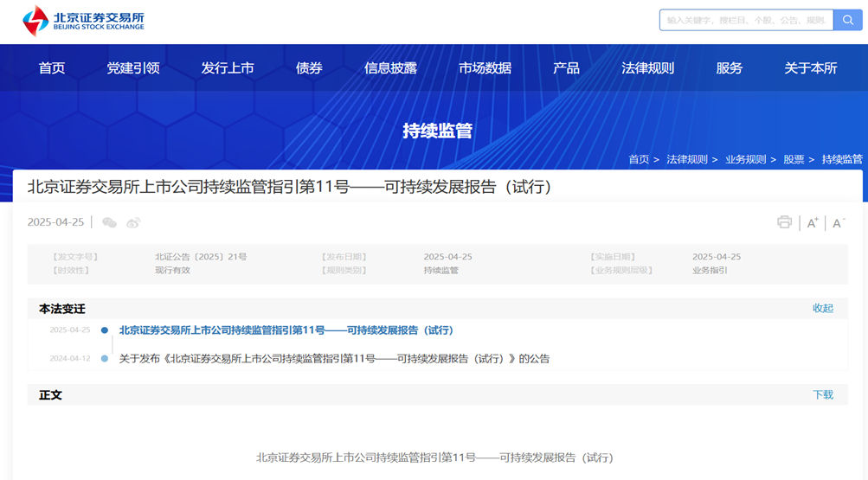The height and width of the screenshot is (480, 868).
Task: Share article via WeChat icon
Action: pos(109,222)
